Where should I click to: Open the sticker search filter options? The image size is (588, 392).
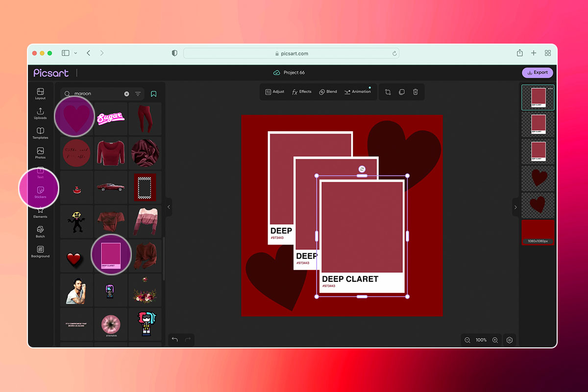pyautogui.click(x=137, y=93)
